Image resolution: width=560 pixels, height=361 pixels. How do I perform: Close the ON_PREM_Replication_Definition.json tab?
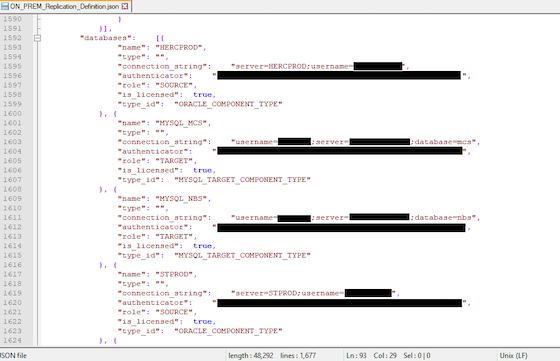125,6
